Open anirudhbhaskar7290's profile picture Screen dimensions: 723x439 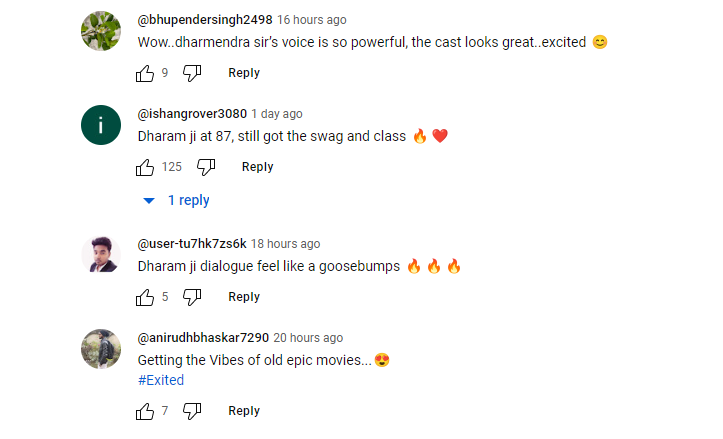point(101,349)
